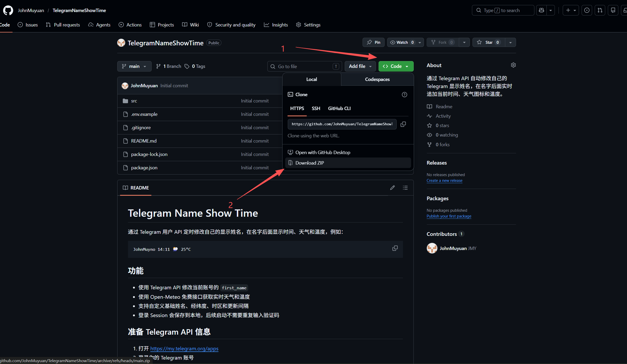Click the JohnMuyuan contributor avatar
Screen dimensions: 627x364
pyautogui.click(x=432, y=248)
